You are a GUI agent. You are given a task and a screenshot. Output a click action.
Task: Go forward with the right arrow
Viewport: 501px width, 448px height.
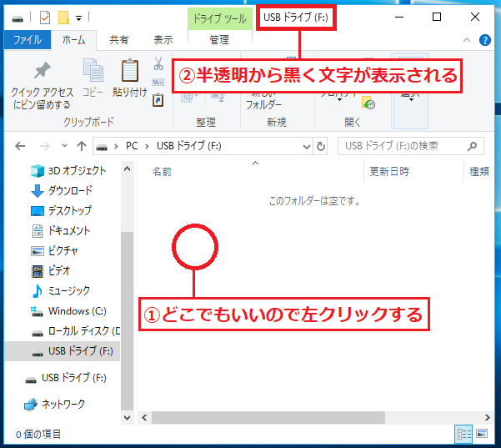(x=45, y=146)
